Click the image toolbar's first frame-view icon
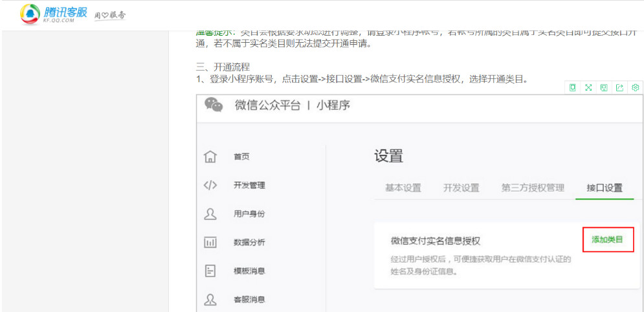 573,87
